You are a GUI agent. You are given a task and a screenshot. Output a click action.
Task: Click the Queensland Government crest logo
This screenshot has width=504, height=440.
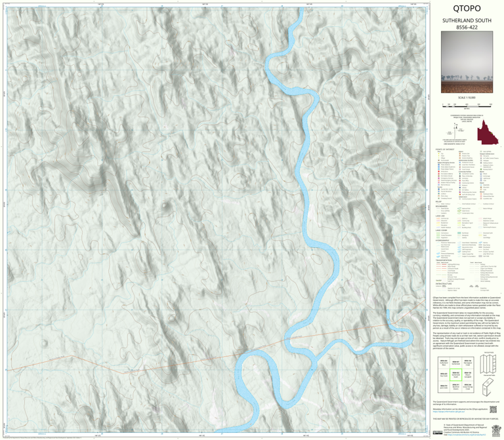point(496,431)
